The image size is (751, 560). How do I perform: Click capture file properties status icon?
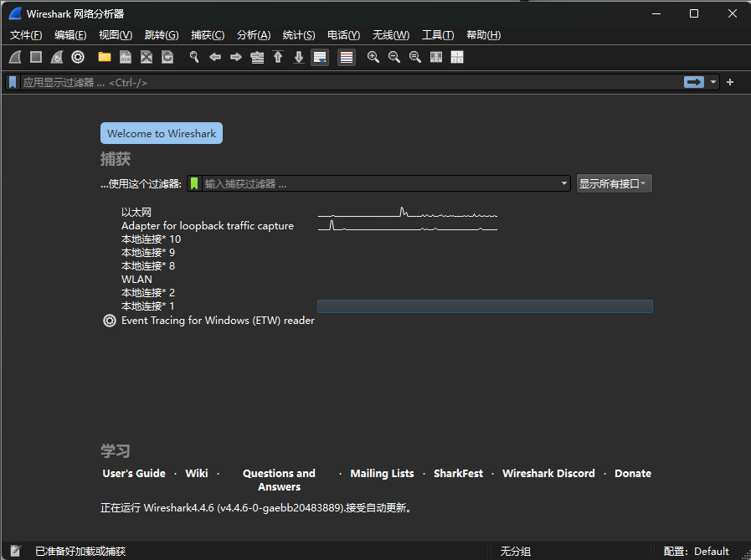(x=15, y=551)
